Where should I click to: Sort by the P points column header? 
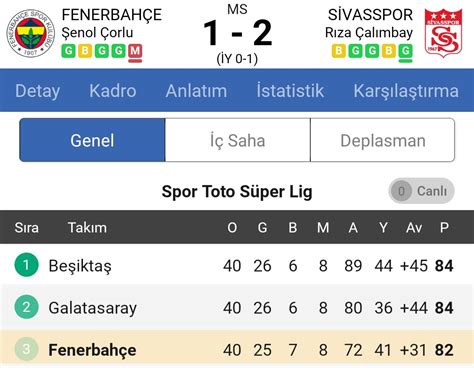444,228
